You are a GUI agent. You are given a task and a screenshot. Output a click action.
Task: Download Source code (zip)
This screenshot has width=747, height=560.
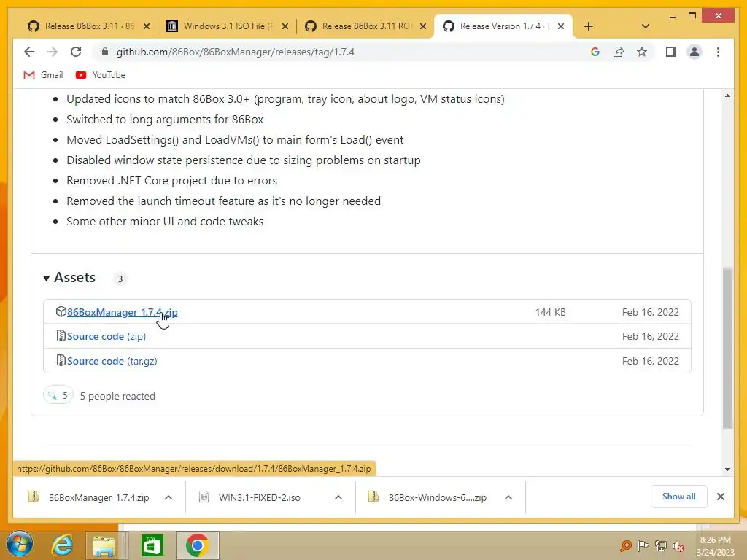click(x=107, y=336)
